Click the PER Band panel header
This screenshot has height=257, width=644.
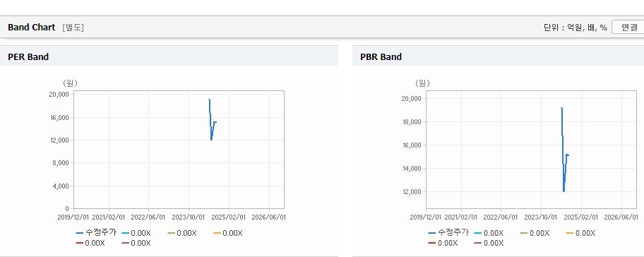pyautogui.click(x=169, y=56)
